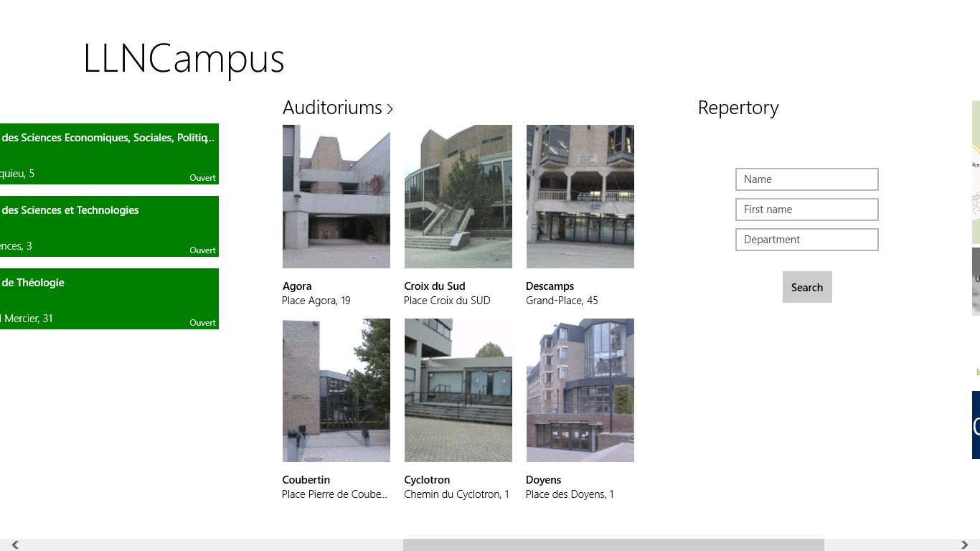Open the Doyens auditorium photo
Screen dimensions: 980x551
580,390
